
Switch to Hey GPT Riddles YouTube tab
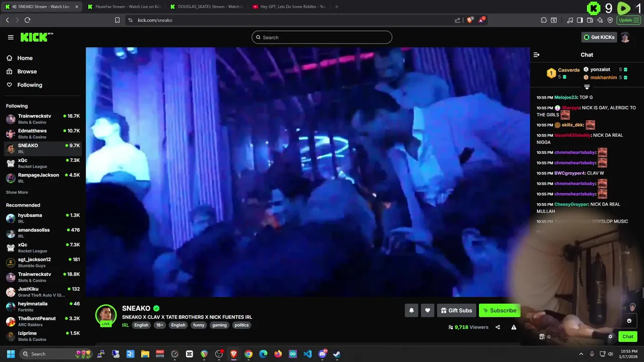(x=289, y=7)
